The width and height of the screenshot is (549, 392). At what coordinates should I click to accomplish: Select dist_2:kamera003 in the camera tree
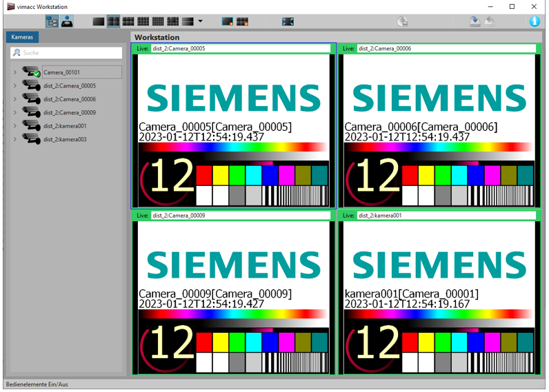pos(65,139)
